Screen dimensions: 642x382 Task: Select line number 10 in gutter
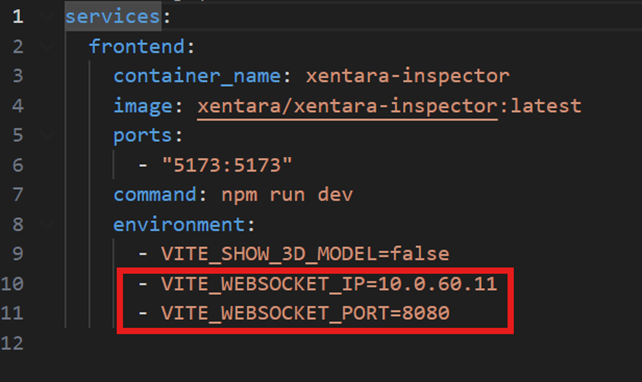click(12, 284)
